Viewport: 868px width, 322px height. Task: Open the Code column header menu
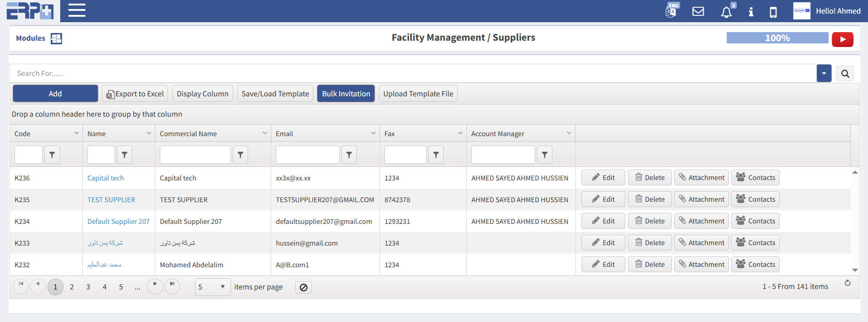76,133
